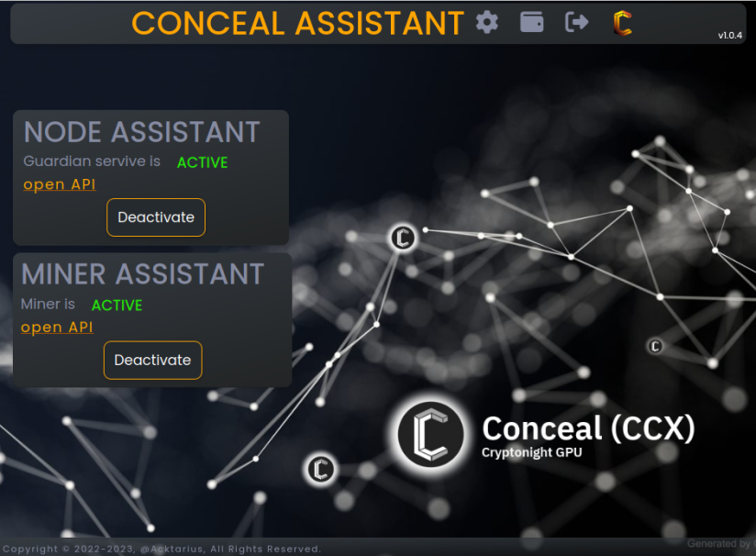This screenshot has width=756, height=556.
Task: Click the logout arrow icon
Action: click(577, 22)
